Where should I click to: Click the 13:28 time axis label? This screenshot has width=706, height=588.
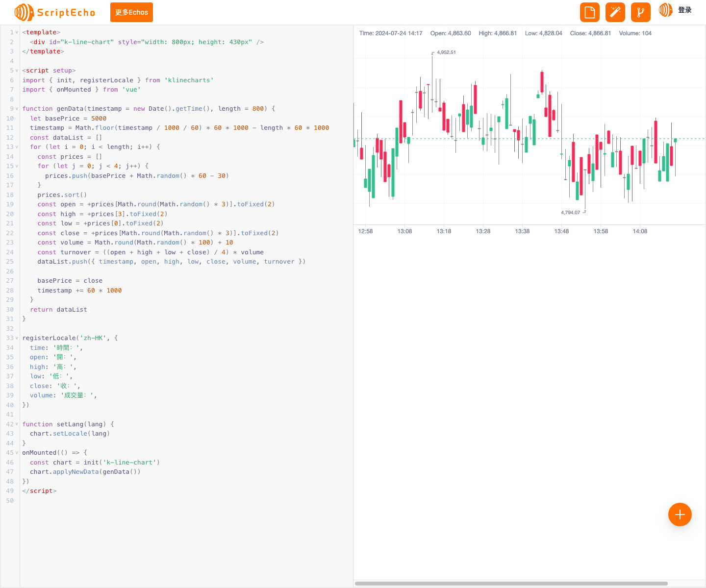pos(483,231)
